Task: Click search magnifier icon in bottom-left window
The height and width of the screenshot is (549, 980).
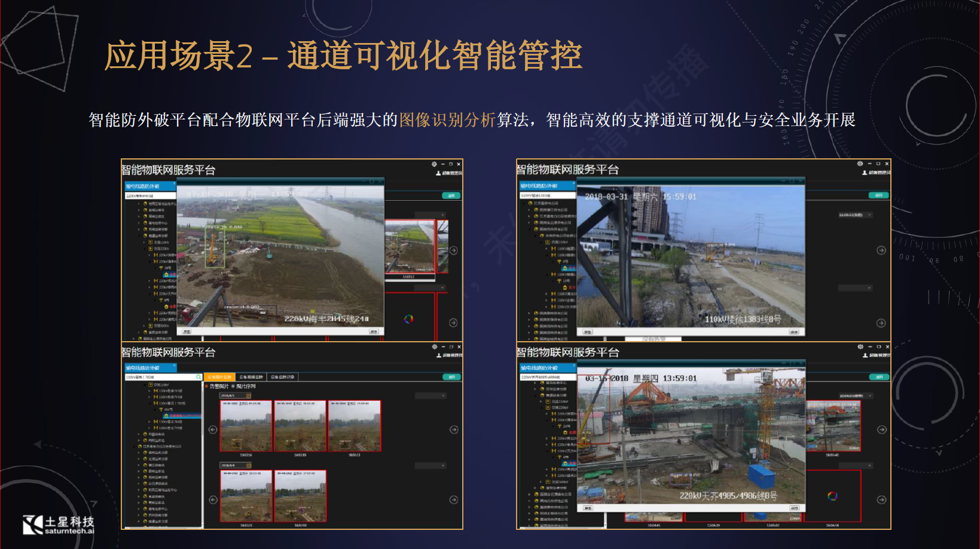Action: pos(199,377)
